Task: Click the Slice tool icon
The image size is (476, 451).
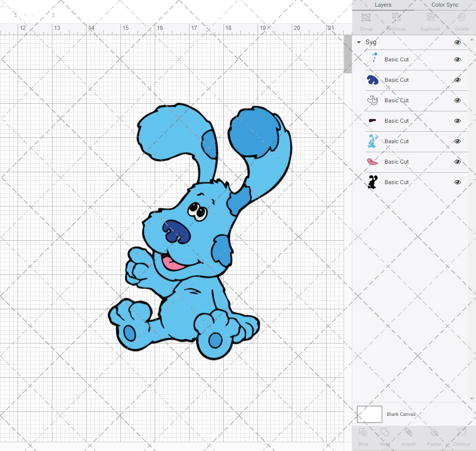Action: click(363, 432)
